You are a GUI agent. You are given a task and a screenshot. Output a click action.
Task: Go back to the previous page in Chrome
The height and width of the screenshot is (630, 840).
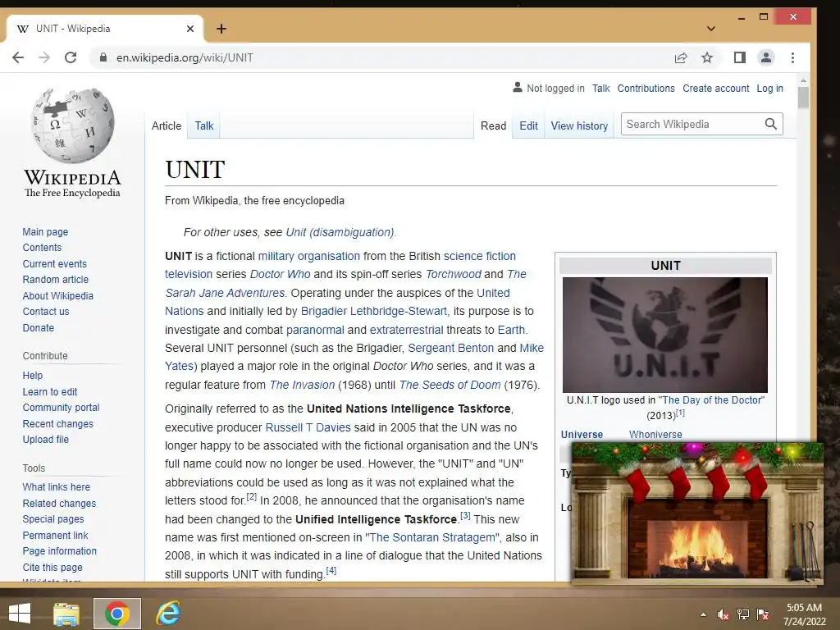click(x=18, y=58)
